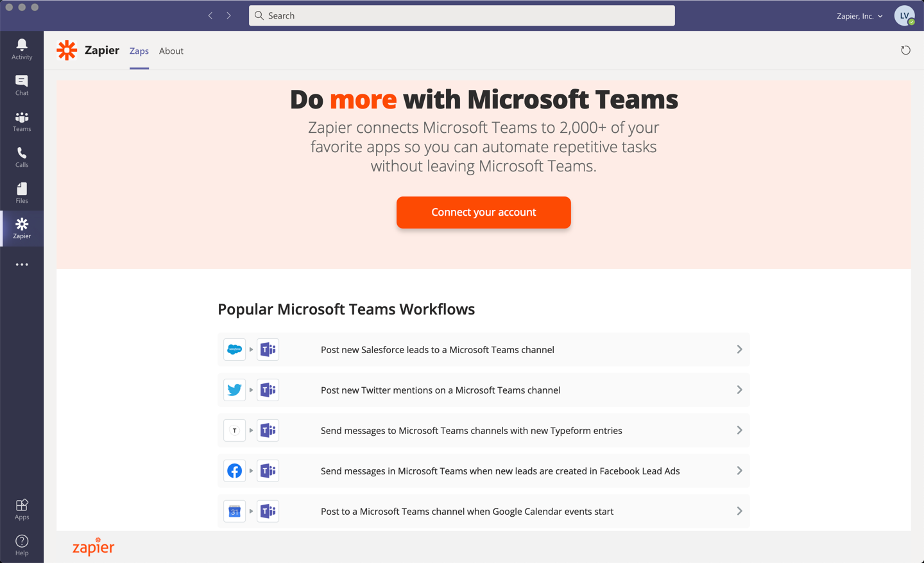The width and height of the screenshot is (924, 563).
Task: Click Teams icon in Facebook workflow row
Action: click(268, 471)
